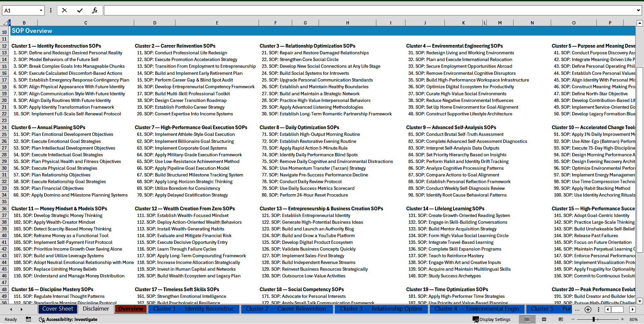Add a new worksheet with the plus icon

click(587, 310)
